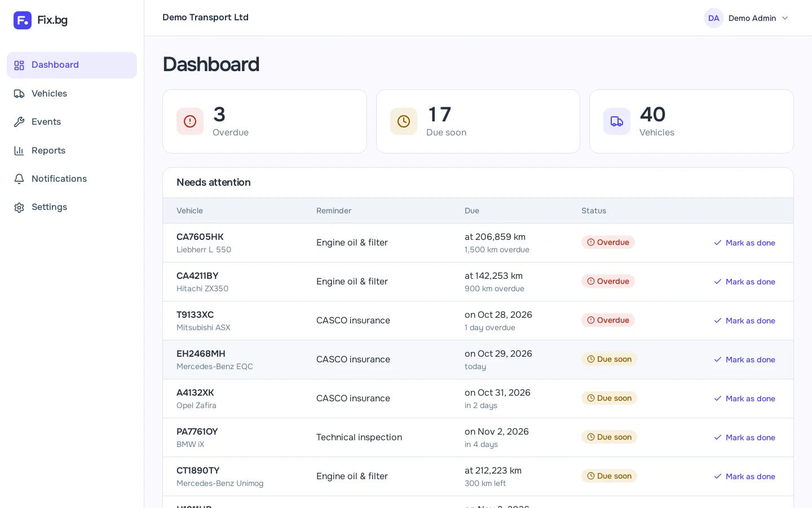Click the Vehicle column header
The image size is (812, 508).
(189, 211)
